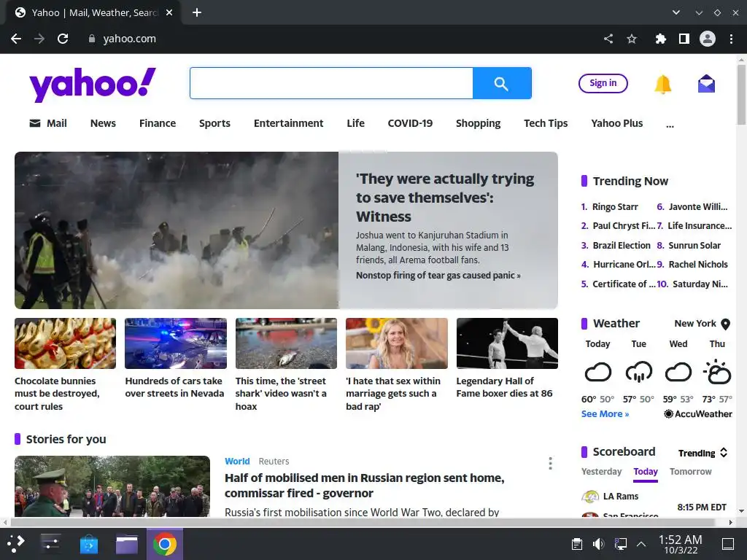Open News in navigation bar

(x=103, y=123)
